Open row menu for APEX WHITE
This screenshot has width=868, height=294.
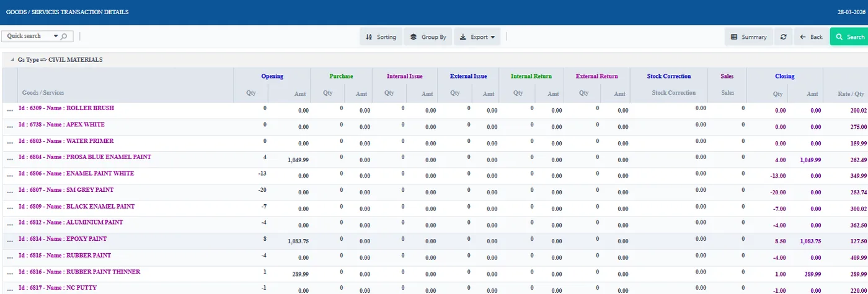(x=9, y=126)
